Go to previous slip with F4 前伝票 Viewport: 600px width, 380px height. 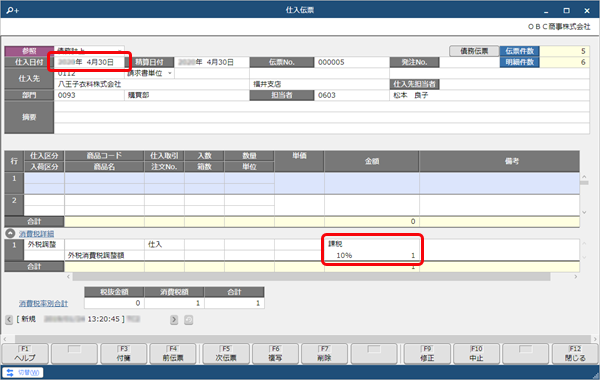point(173,354)
